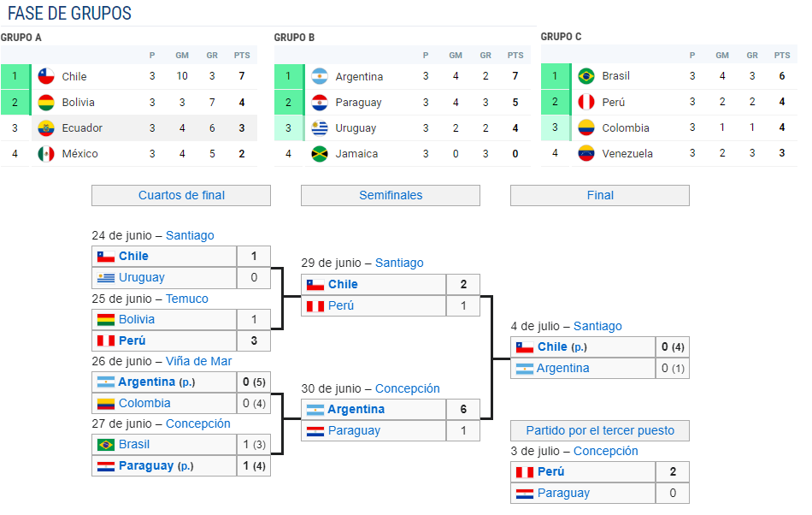Click the Jamaica flag icon in Grupo B
Image resolution: width=812 pixels, height=515 pixels.
click(x=320, y=154)
